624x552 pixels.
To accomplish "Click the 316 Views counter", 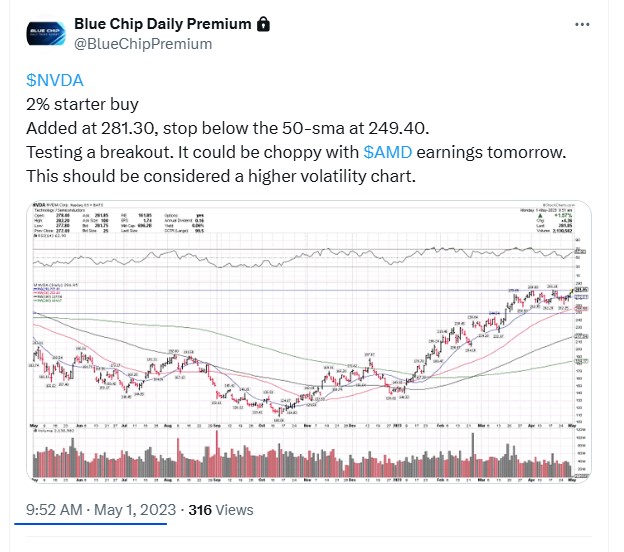I will pos(221,510).
